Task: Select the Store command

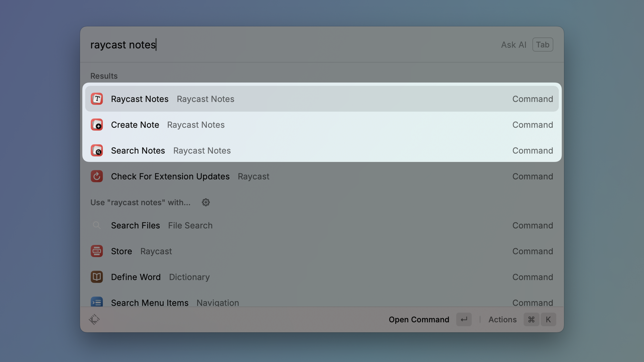Action: pyautogui.click(x=322, y=251)
